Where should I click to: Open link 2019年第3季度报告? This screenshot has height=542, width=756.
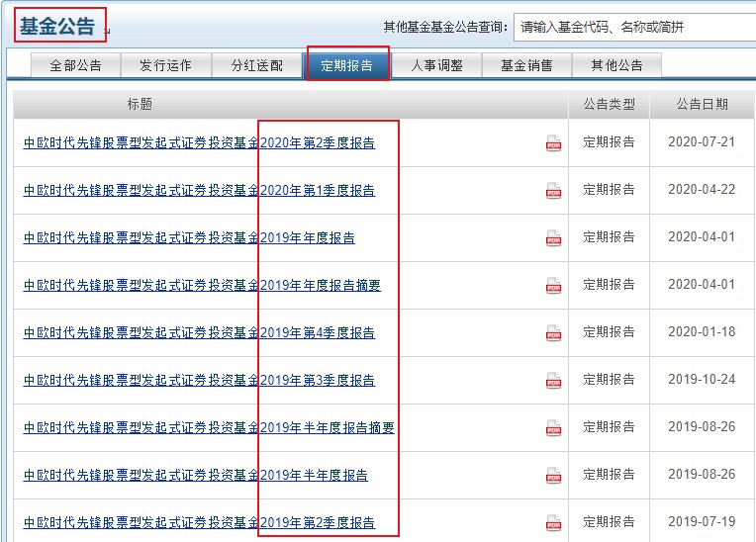tap(199, 381)
